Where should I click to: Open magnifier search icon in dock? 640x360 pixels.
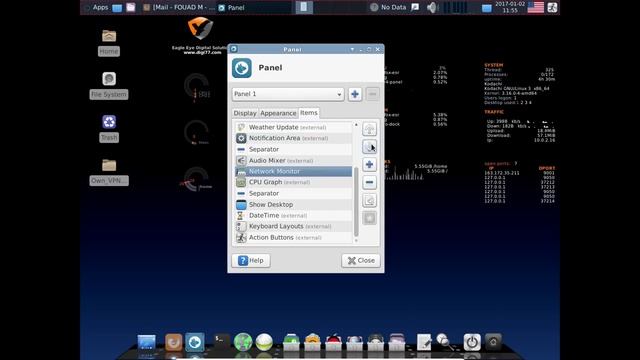444,342
